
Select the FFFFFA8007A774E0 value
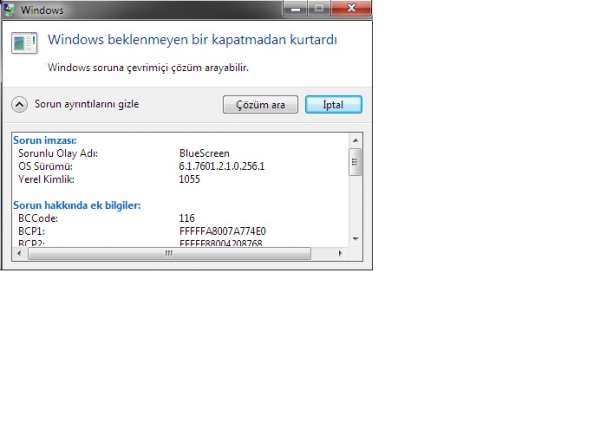[x=222, y=232]
